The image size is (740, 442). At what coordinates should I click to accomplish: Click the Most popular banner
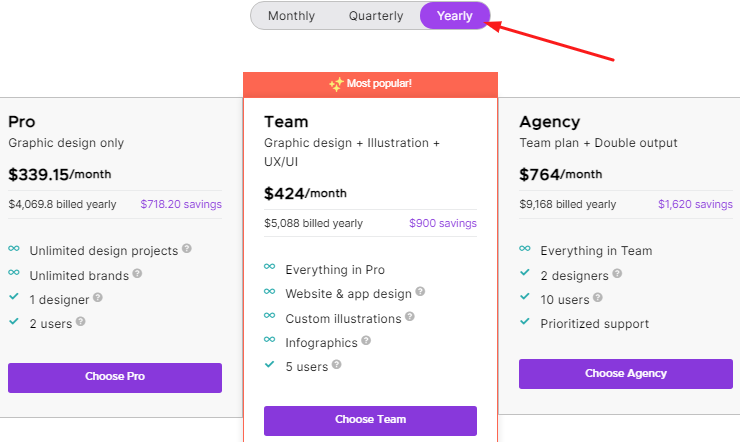click(370, 84)
